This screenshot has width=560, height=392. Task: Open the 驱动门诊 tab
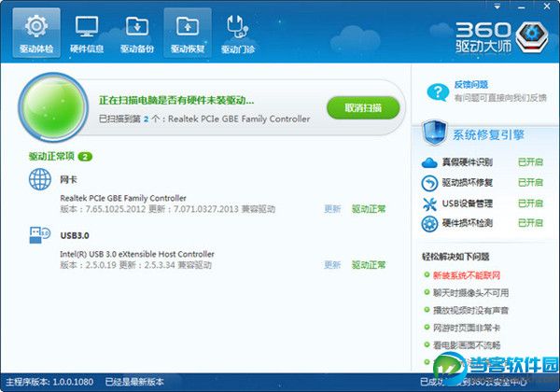coord(238,33)
